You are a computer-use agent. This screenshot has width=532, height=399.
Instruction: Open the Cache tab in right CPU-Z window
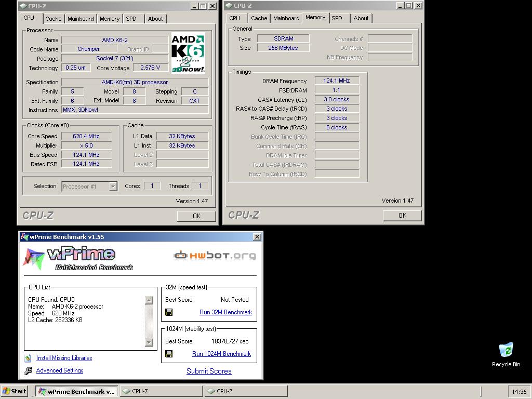pyautogui.click(x=259, y=18)
